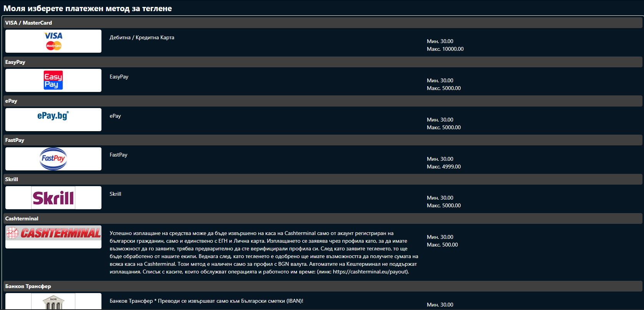Choose the Skrill logo
Image resolution: width=644 pixels, height=310 pixels.
53,198
